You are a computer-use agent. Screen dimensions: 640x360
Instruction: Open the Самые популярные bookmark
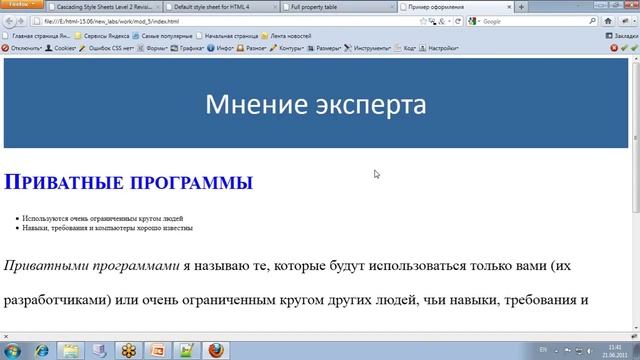pos(162,36)
